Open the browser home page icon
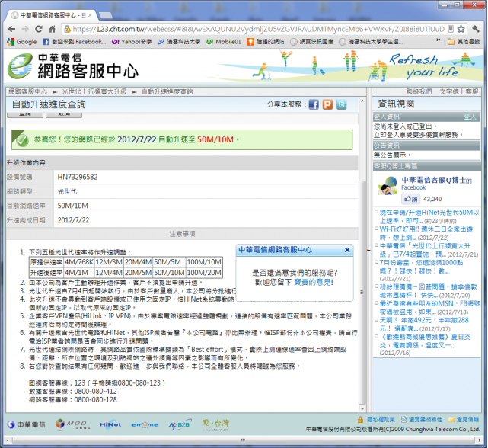This screenshot has width=488, height=448. pyautogui.click(x=53, y=29)
